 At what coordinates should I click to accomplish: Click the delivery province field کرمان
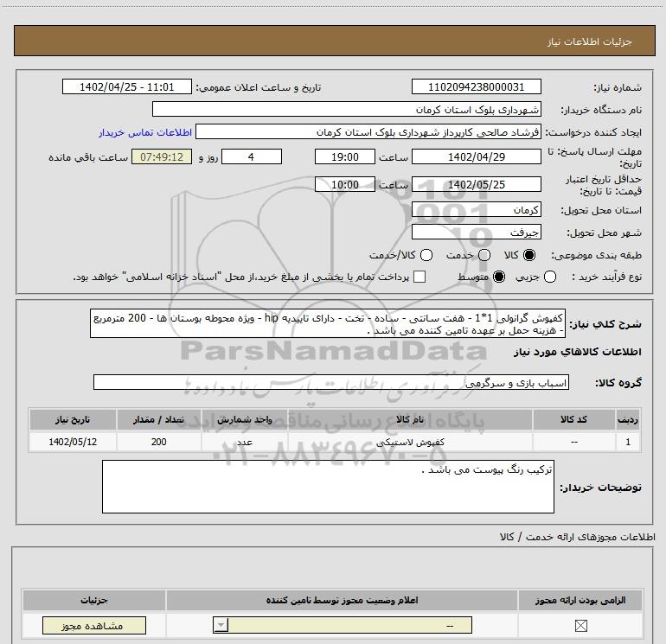(476, 209)
